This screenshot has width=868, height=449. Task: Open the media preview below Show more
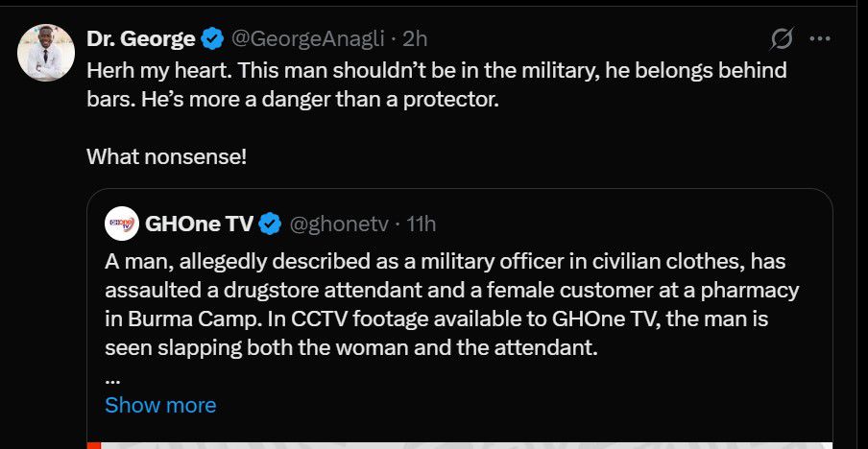pos(459,443)
